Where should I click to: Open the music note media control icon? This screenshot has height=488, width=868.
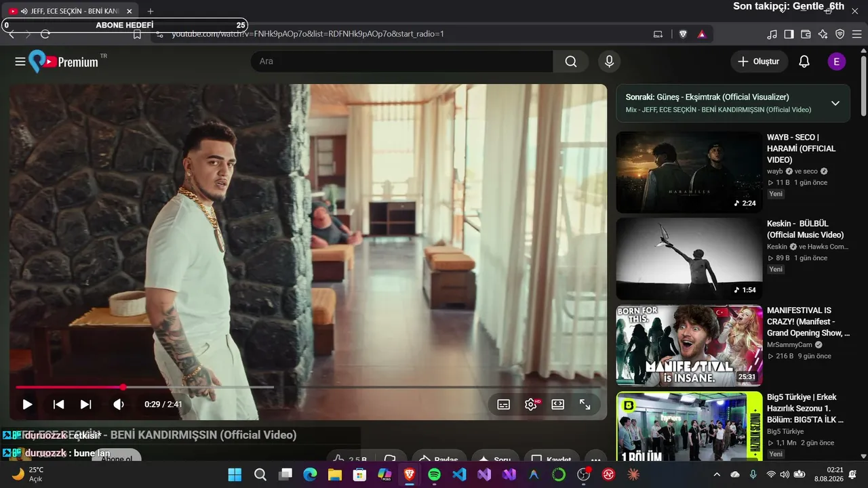tap(772, 34)
